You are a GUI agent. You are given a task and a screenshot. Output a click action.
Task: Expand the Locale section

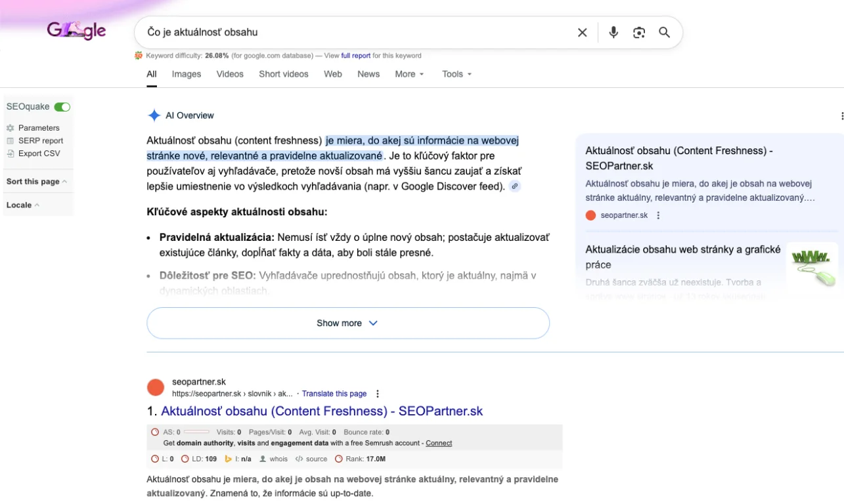tap(22, 205)
